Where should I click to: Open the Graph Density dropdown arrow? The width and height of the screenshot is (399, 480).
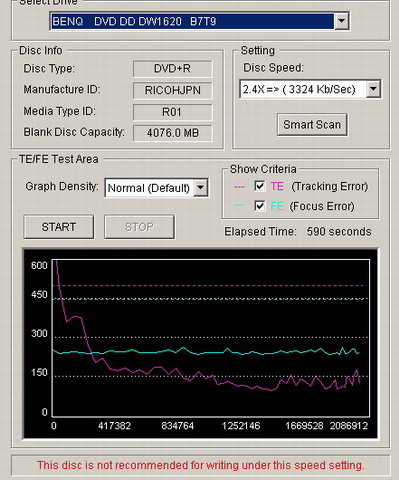point(201,188)
